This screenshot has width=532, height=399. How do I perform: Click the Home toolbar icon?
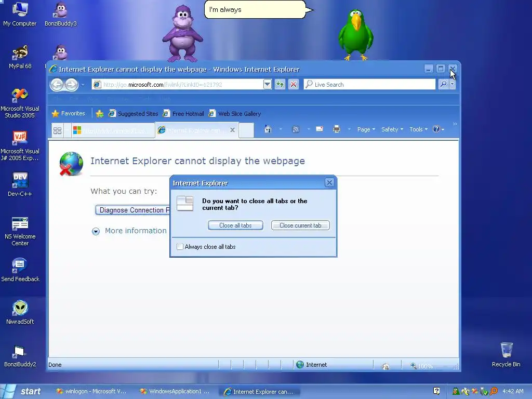(268, 129)
